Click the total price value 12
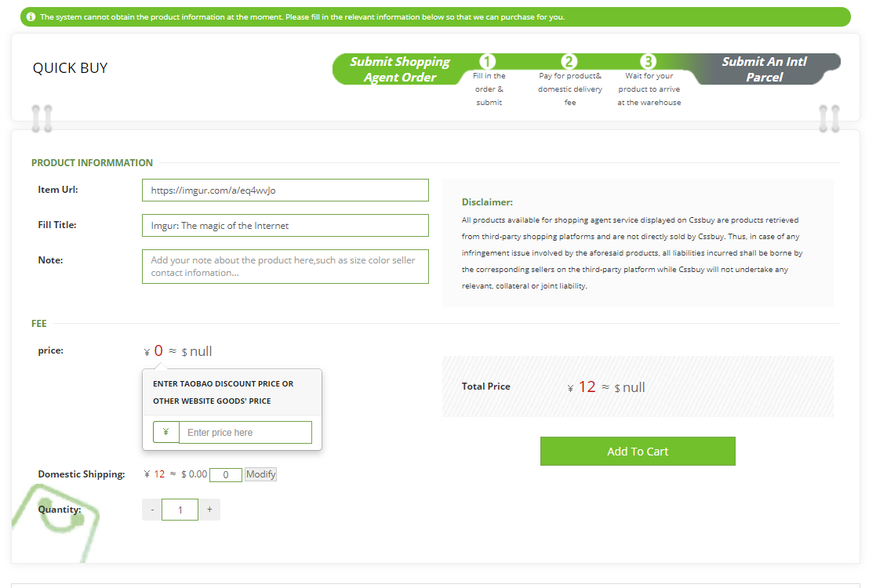This screenshot has width=887, height=588. pos(587,387)
